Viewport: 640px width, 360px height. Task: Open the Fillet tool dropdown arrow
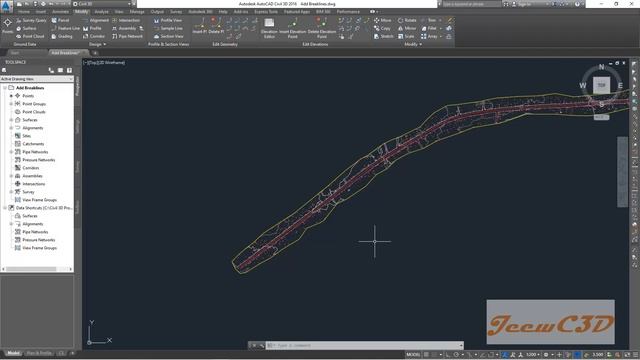pos(441,28)
